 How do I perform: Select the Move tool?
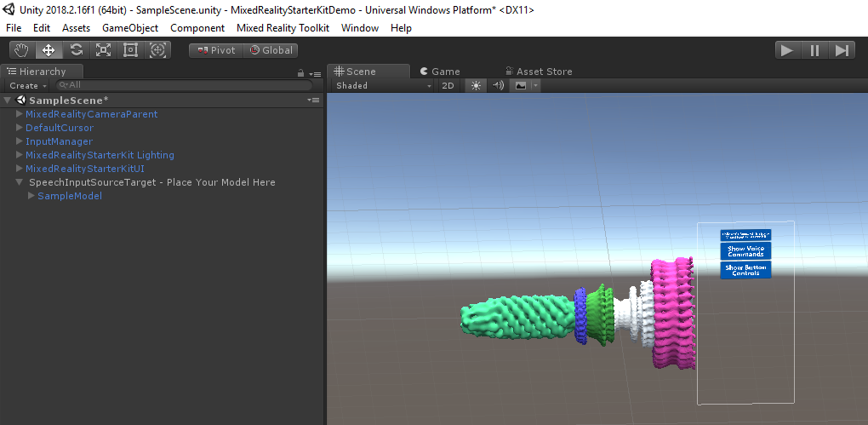[x=49, y=50]
